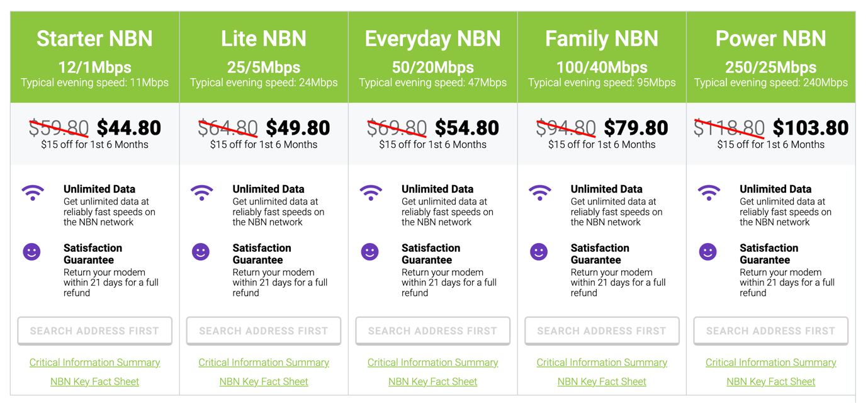Screen dimensions: 868x413
Task: Open Critical Information Summary for Family NBN
Action: [601, 362]
